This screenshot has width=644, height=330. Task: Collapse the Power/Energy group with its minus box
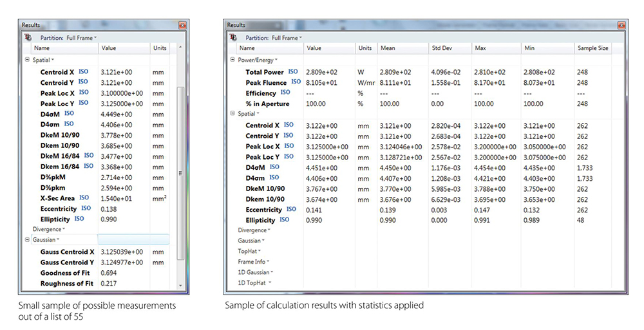point(232,60)
